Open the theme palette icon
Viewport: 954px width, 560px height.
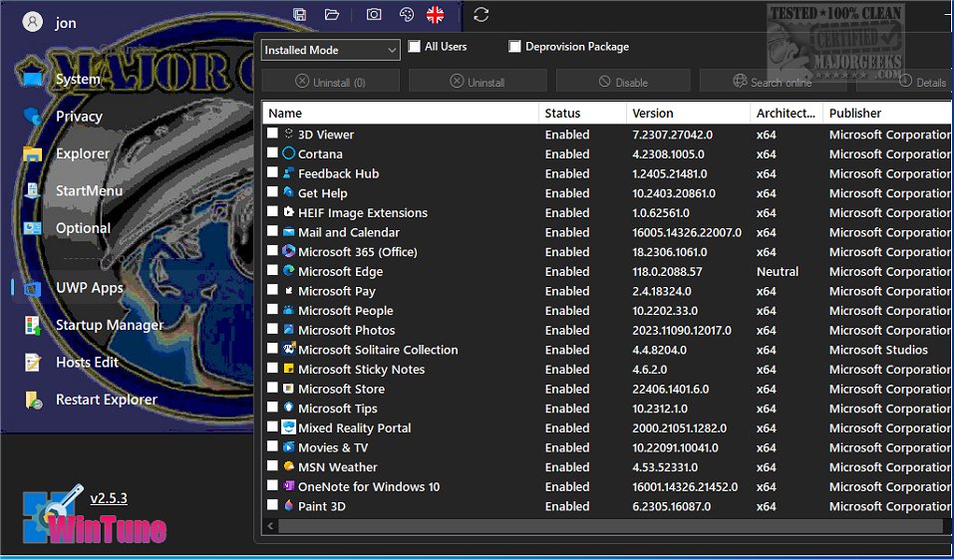pyautogui.click(x=406, y=15)
